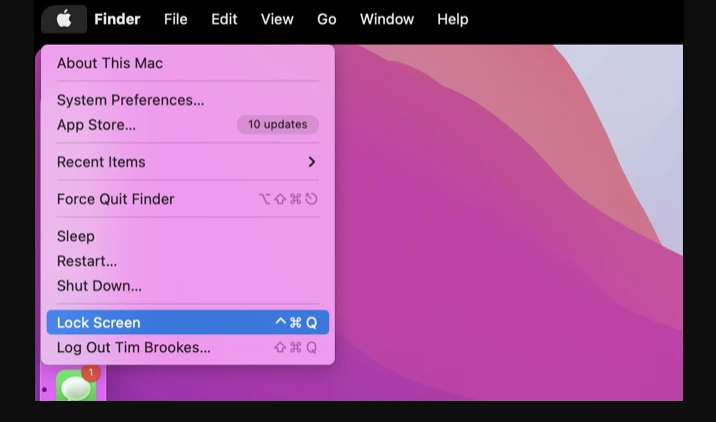Open the View menu
716x422 pixels.
pyautogui.click(x=277, y=19)
